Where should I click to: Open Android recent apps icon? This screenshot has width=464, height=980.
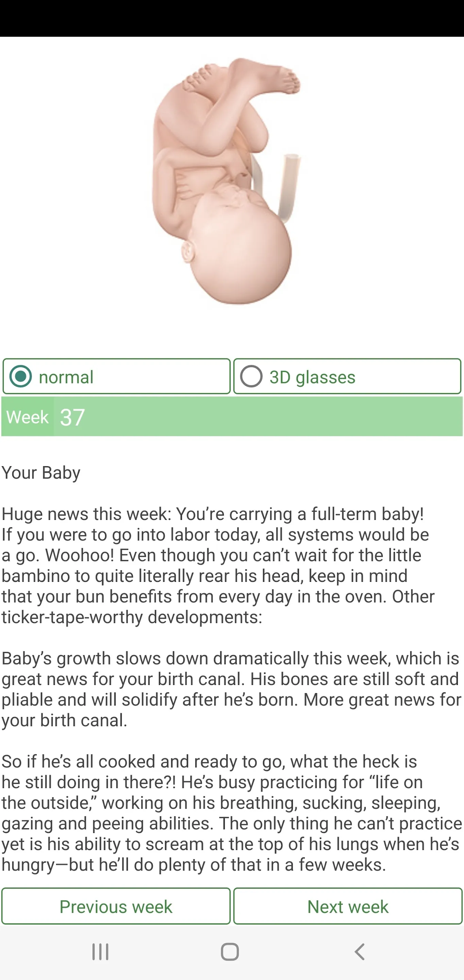[100, 952]
